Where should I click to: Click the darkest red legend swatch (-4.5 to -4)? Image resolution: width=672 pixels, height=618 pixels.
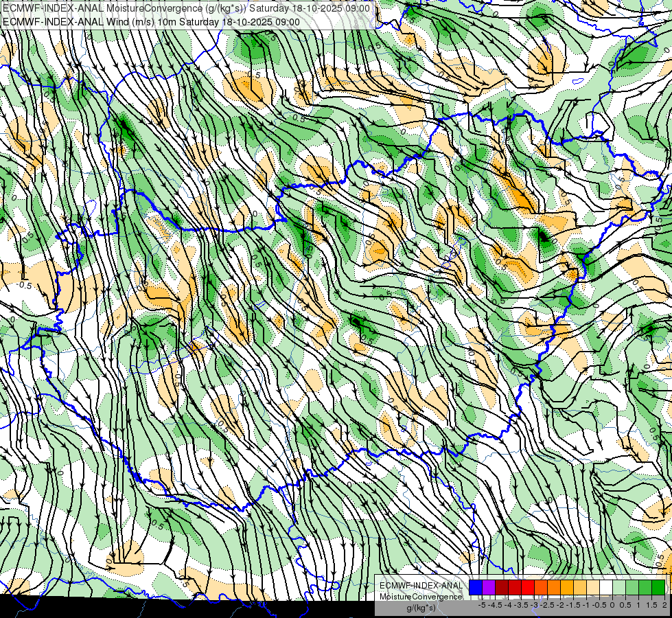[x=502, y=588]
